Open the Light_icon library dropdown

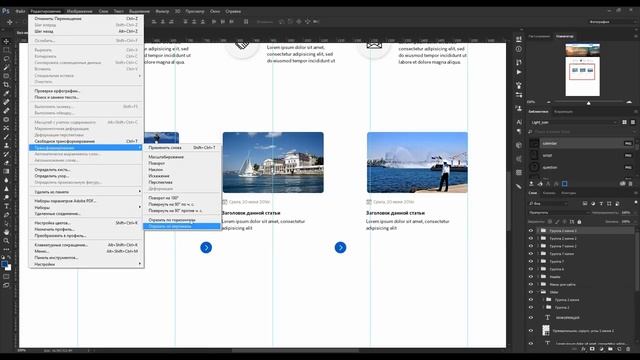point(573,122)
